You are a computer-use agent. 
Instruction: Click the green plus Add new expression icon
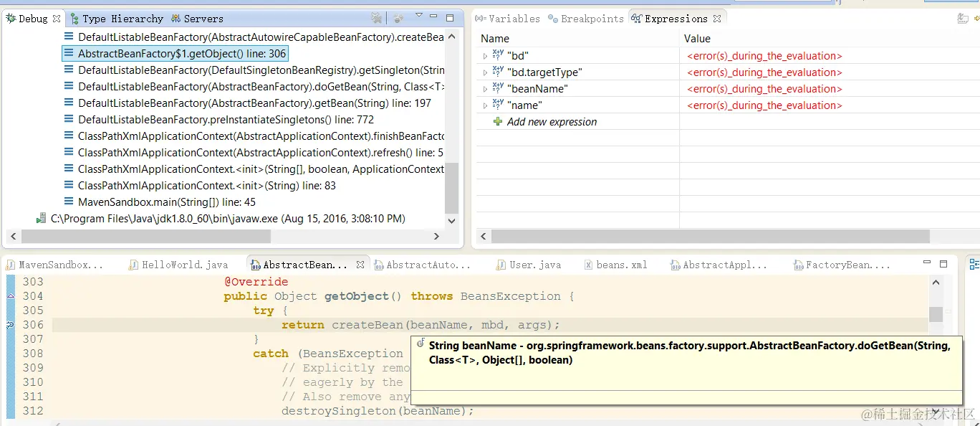pos(498,121)
